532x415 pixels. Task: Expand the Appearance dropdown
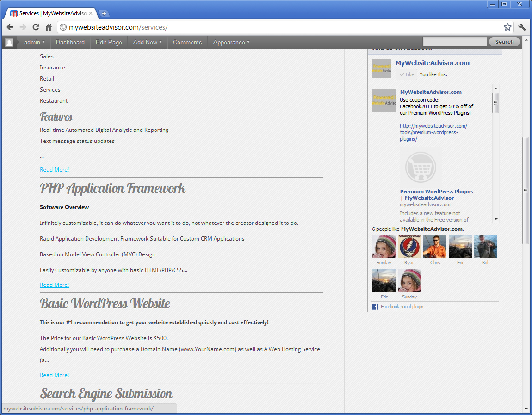coord(231,43)
